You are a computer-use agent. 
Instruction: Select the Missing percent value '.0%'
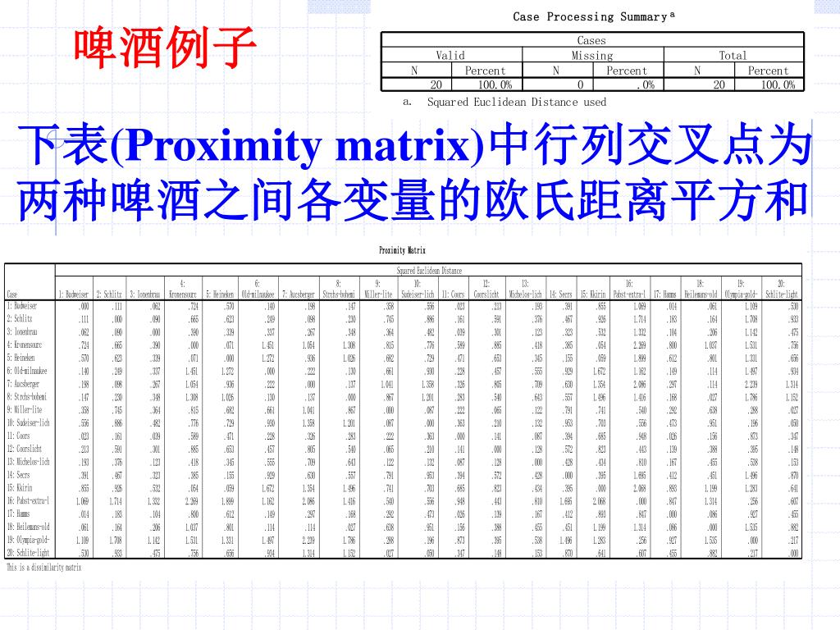pyautogui.click(x=647, y=84)
